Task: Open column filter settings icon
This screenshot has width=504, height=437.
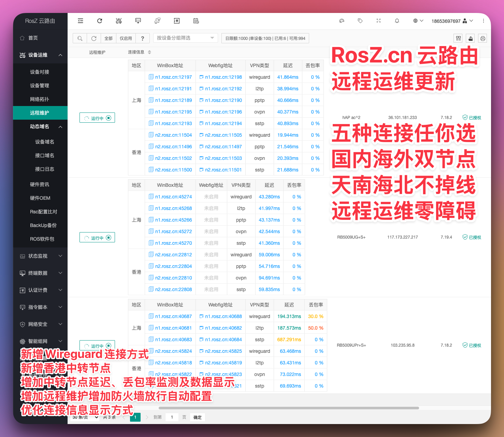Action: (458, 39)
